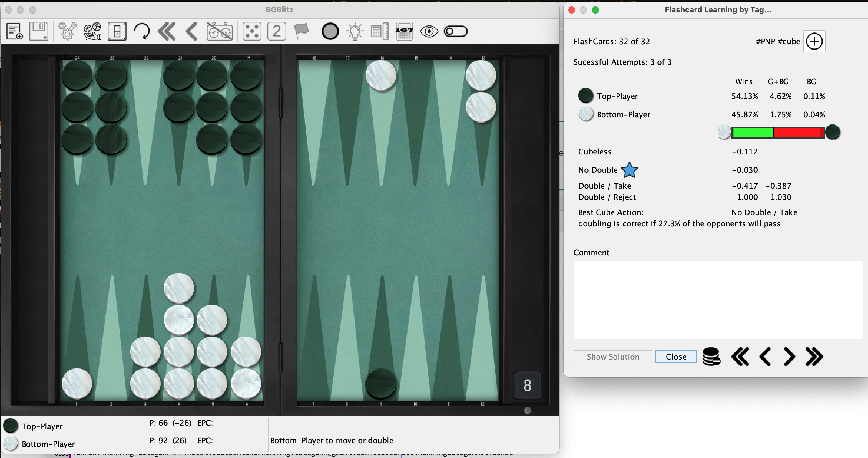This screenshot has height=458, width=868.
Task: Click the database coins stack icon
Action: click(x=711, y=357)
